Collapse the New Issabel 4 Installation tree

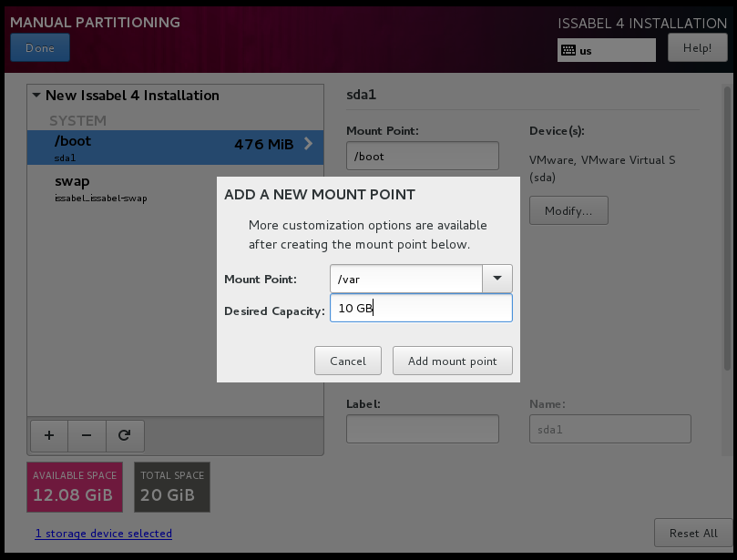tap(36, 96)
